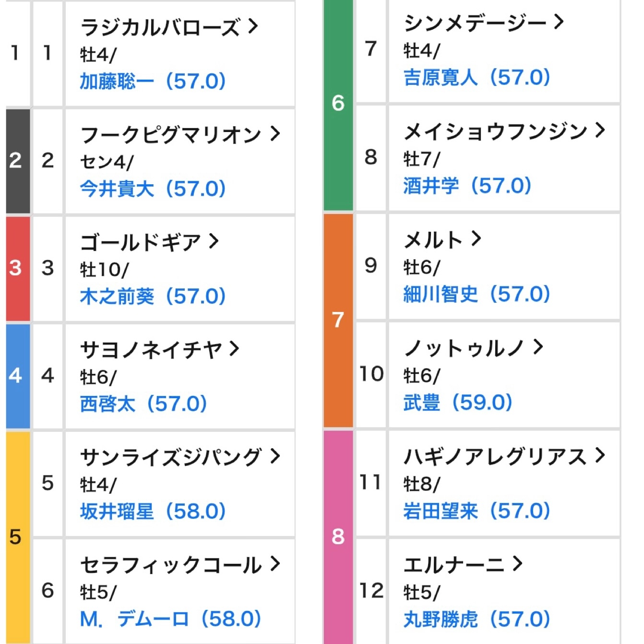Image resolution: width=644 pixels, height=644 pixels.
Task: Open chevron next to ノットゥルノ
Action: coord(538,346)
